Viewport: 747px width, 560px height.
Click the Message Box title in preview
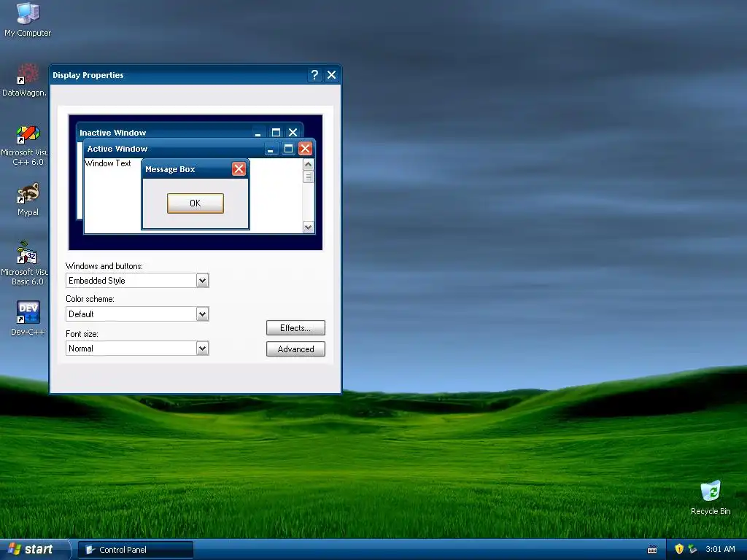pos(170,169)
